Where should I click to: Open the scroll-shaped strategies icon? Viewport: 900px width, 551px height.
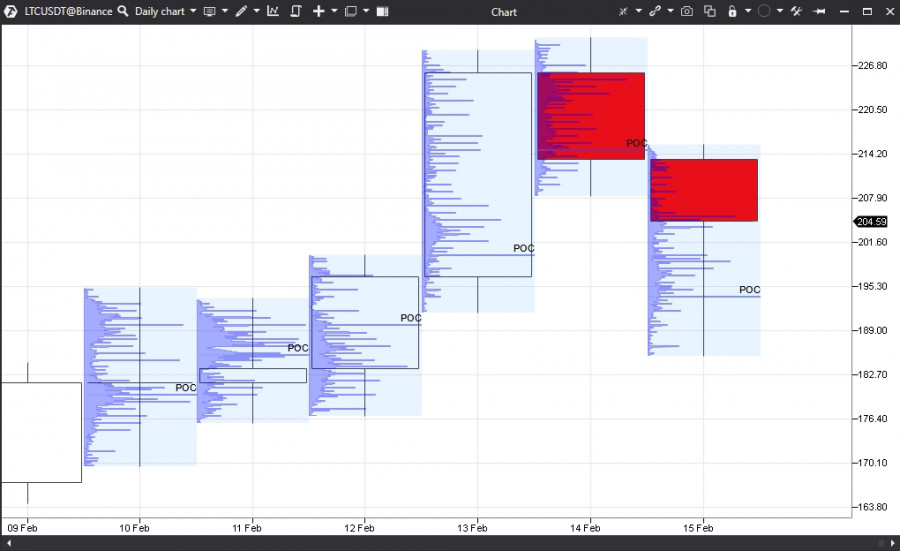tap(296, 11)
